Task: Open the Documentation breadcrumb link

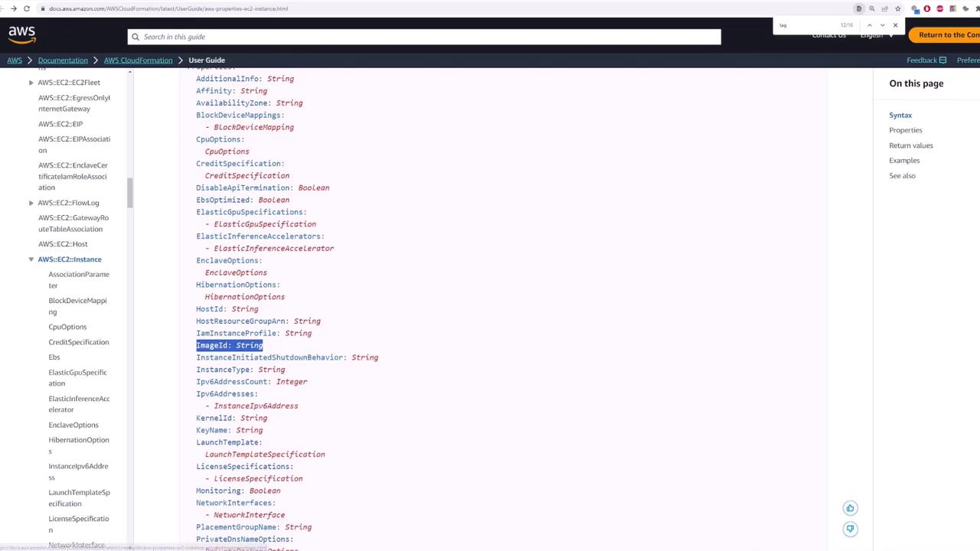Action: point(63,60)
